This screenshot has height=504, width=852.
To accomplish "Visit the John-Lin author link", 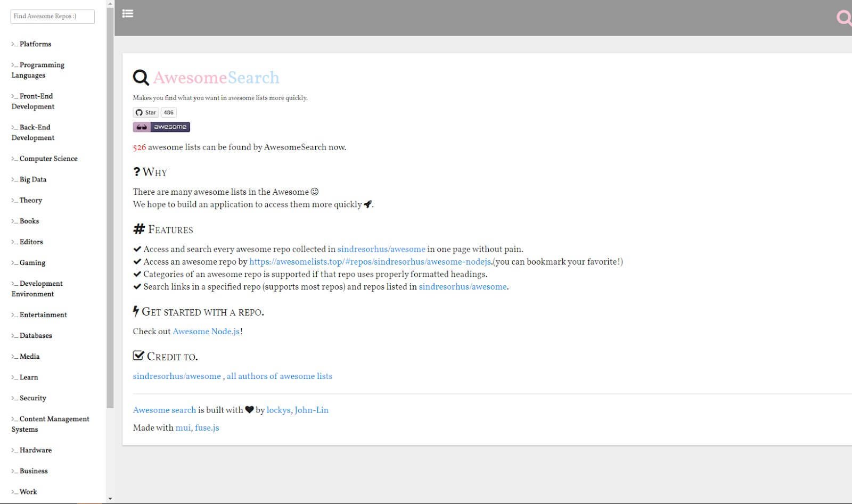I will 312,410.
